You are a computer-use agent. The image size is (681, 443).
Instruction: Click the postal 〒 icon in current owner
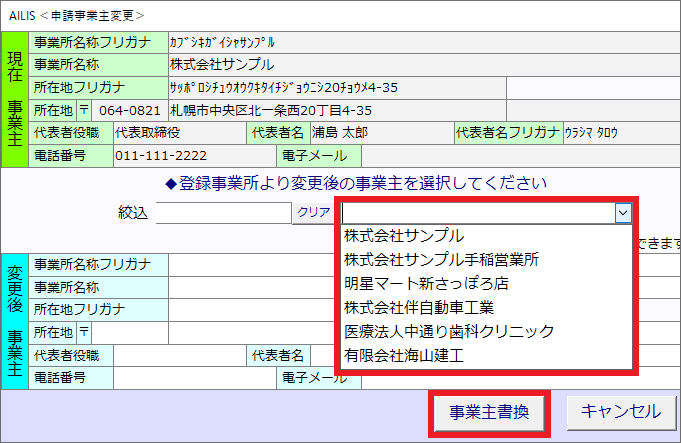[84, 109]
